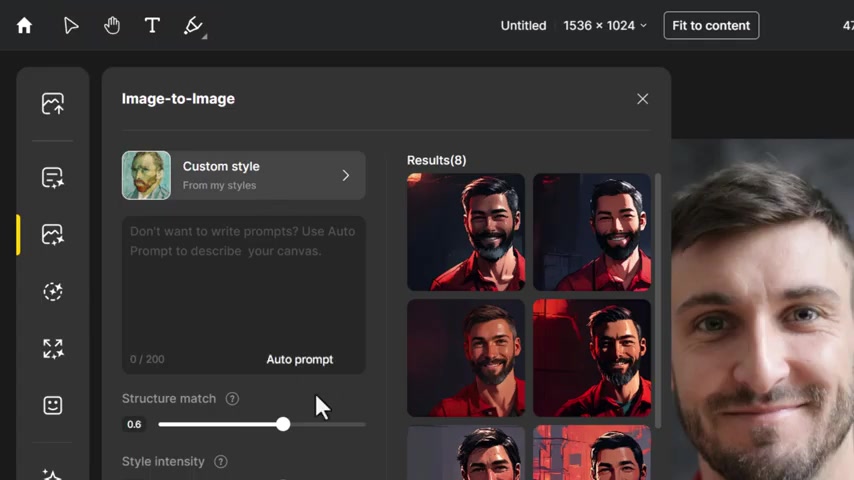Select the second result in the top row
This screenshot has width=854, height=480.
point(592,232)
